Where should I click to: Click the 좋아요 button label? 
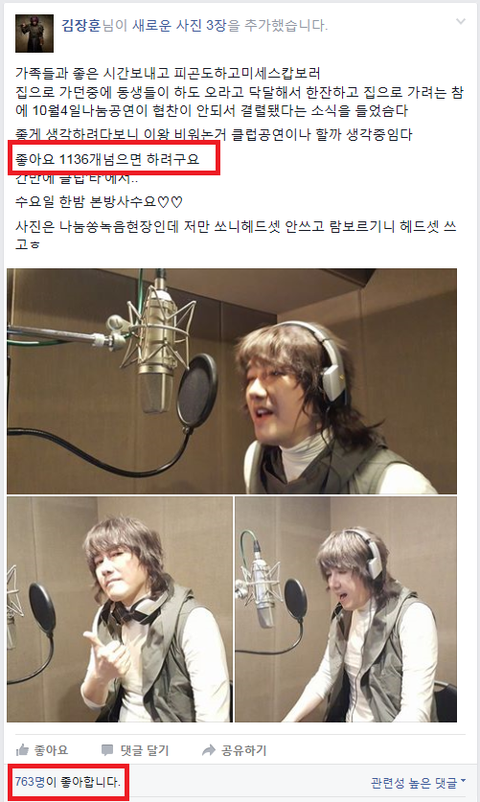coord(51,750)
